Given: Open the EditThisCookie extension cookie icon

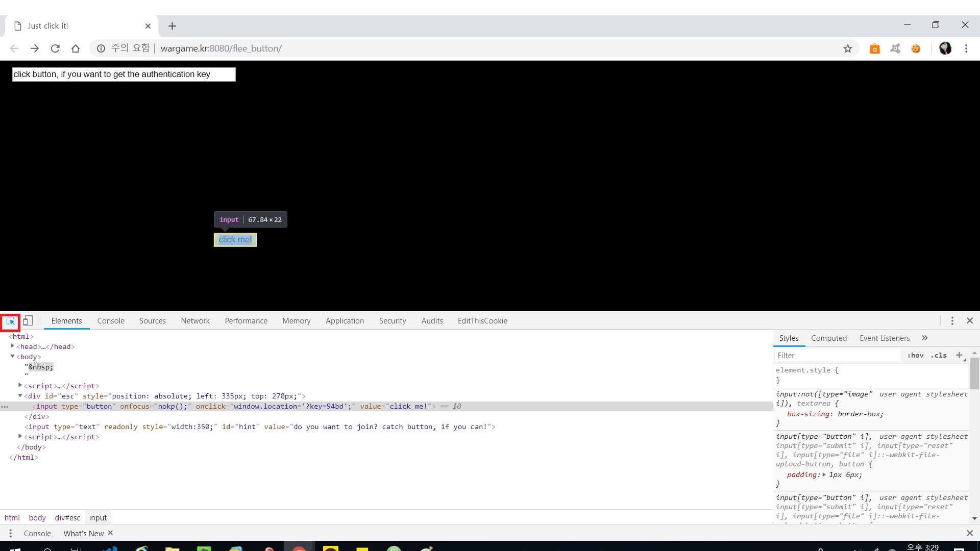Looking at the screenshot, I should click(x=916, y=48).
